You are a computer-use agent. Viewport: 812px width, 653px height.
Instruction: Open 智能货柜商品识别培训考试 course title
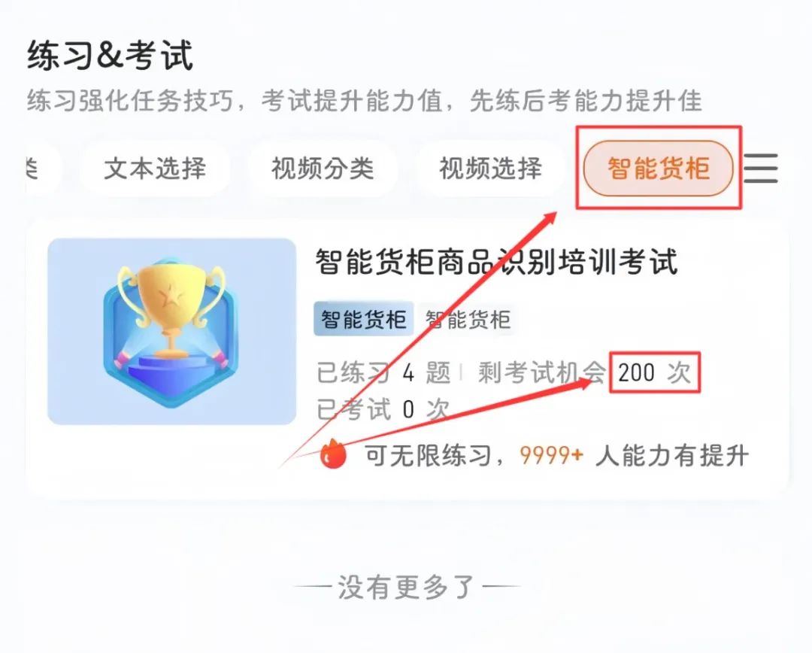[497, 262]
